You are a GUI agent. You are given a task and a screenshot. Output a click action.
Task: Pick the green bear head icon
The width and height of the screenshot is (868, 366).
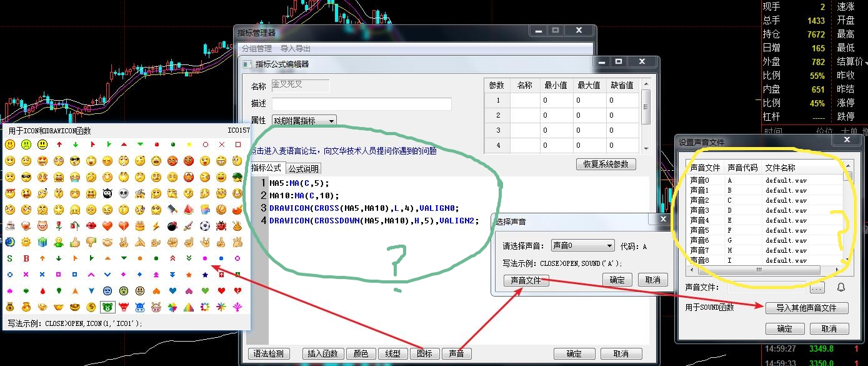(107, 307)
